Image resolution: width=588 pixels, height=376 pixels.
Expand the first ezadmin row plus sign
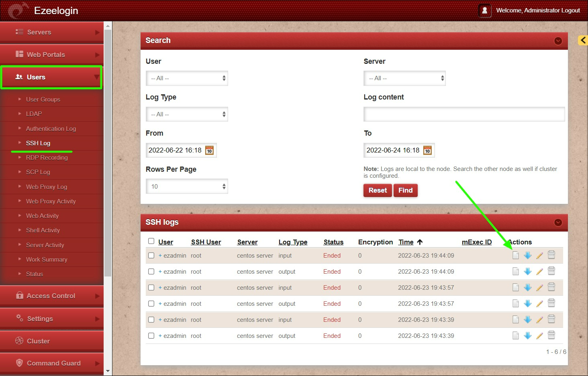160,255
